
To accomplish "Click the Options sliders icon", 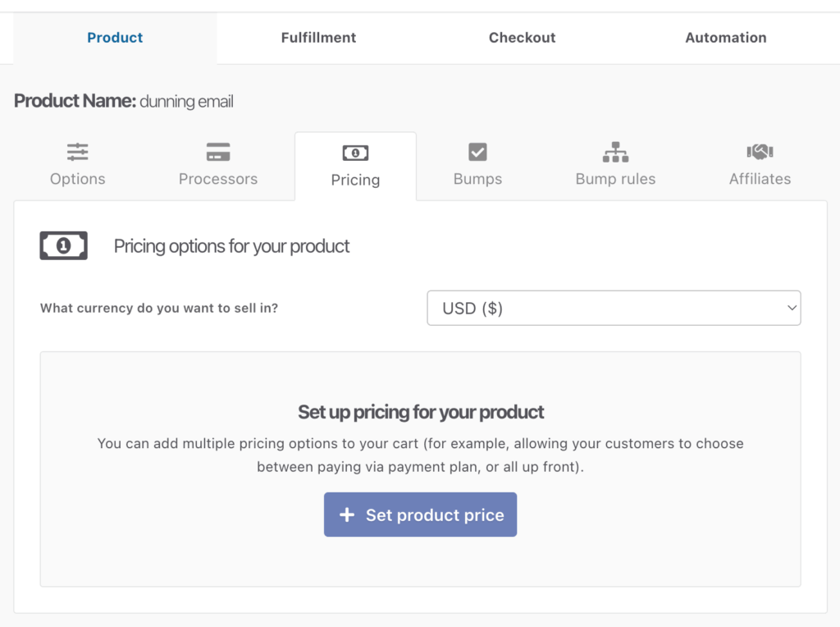I will 78,152.
